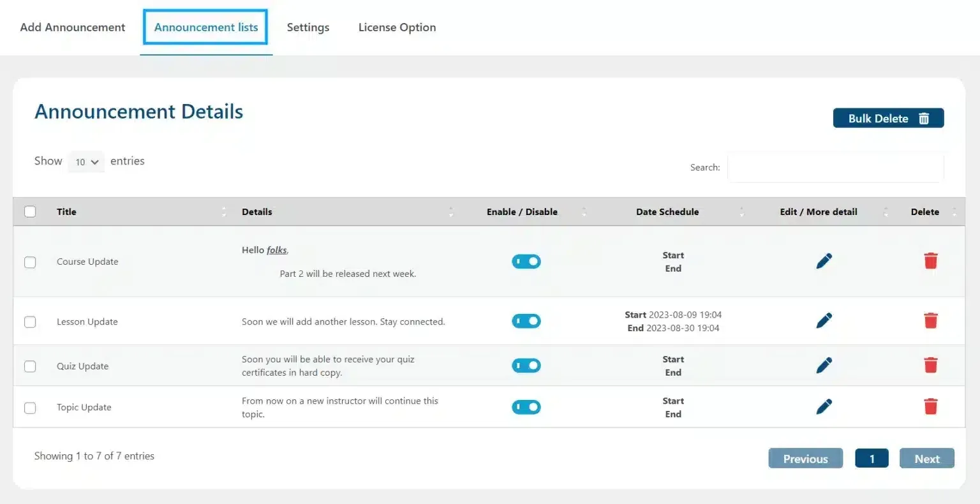This screenshot has height=504, width=980.
Task: Go to the Next page of entries
Action: [x=926, y=458]
